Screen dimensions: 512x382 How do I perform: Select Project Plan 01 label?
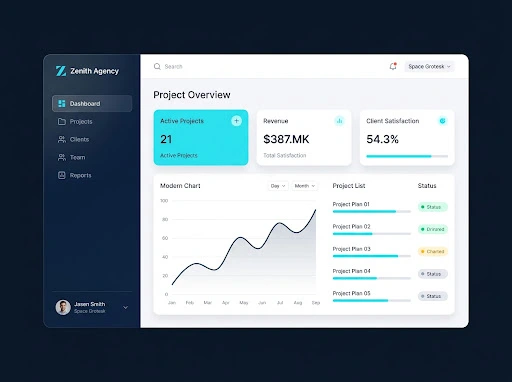(351, 204)
